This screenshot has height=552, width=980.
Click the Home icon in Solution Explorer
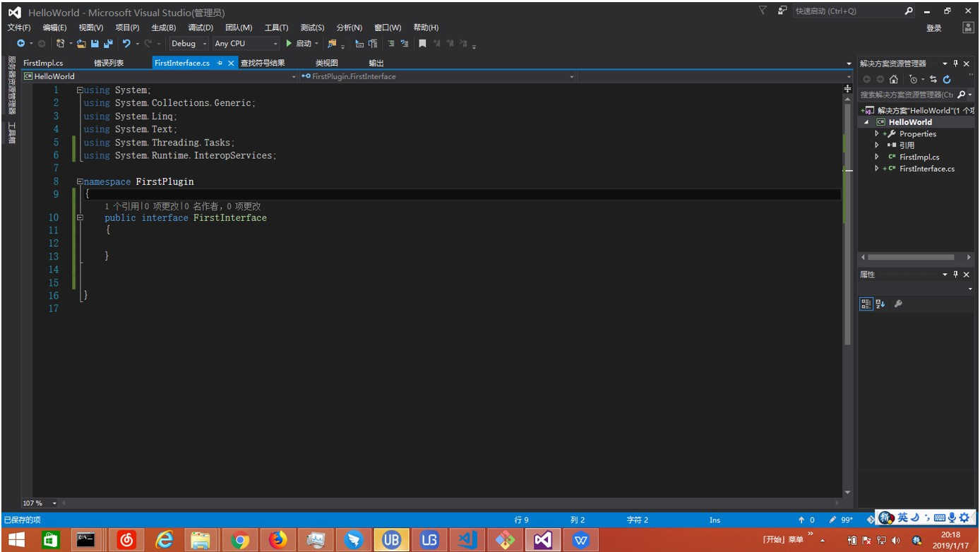click(x=893, y=79)
